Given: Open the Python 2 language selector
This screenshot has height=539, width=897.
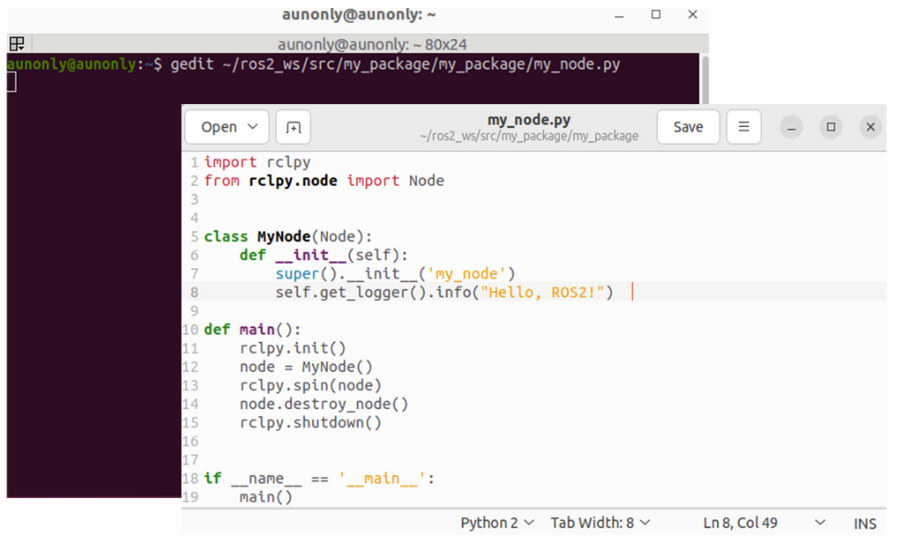Looking at the screenshot, I should pyautogui.click(x=497, y=523).
